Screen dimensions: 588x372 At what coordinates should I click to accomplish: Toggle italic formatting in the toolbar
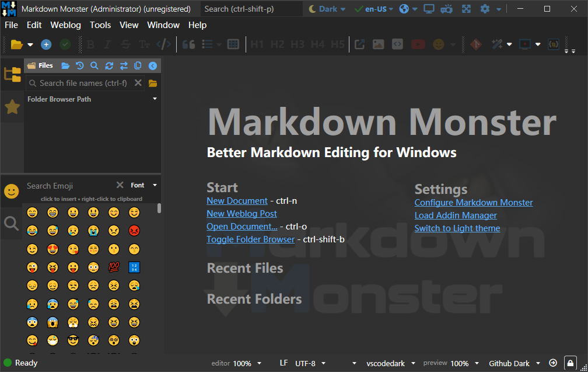click(108, 44)
